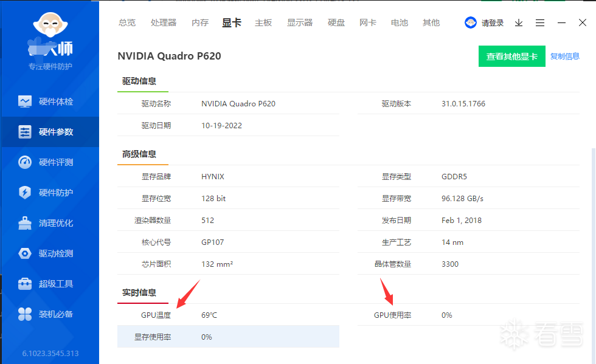Open 硬件体检 hardware checkup icon
This screenshot has height=364, width=596.
point(25,101)
